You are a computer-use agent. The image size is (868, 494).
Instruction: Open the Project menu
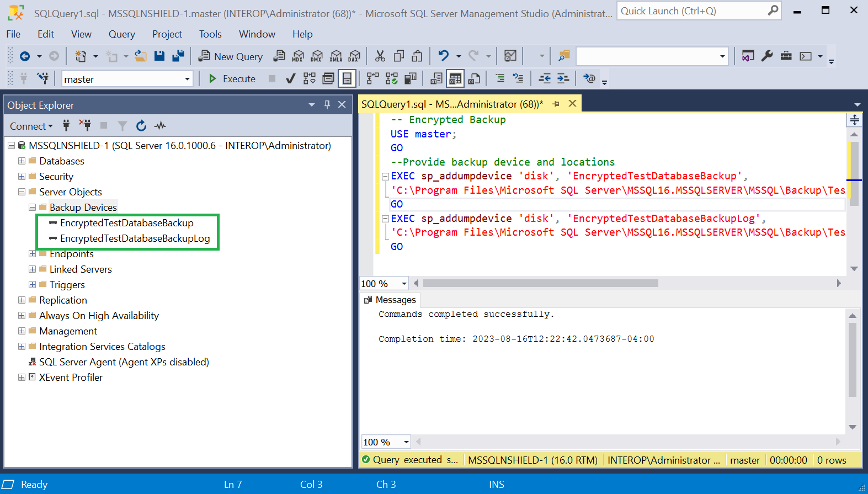pos(167,34)
